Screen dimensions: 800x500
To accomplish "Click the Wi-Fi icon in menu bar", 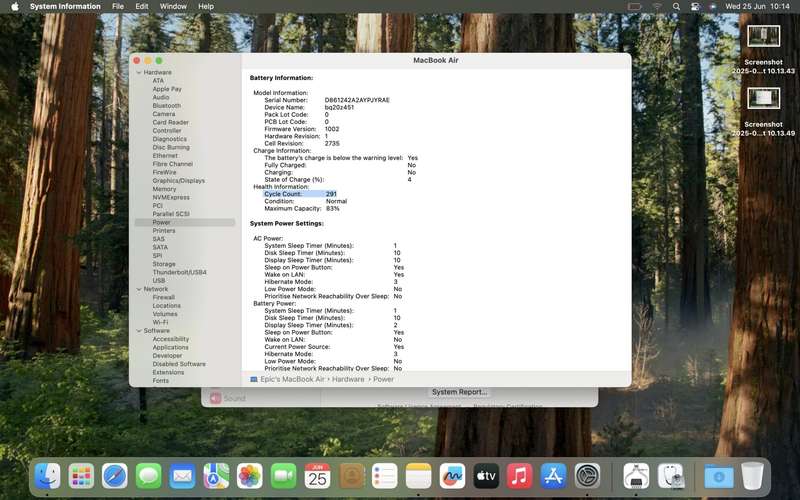I will [657, 6].
